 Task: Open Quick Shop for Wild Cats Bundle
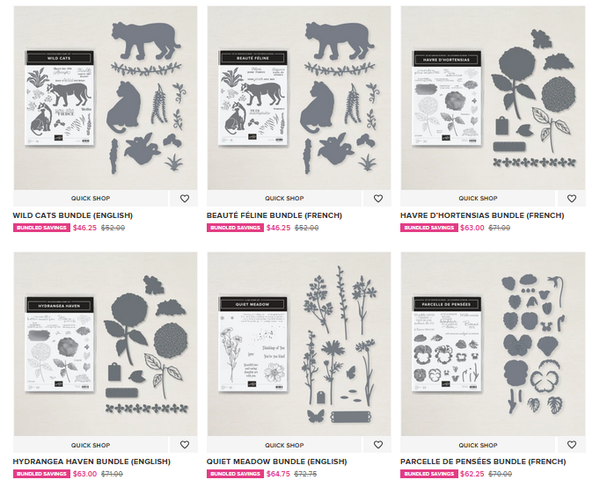click(90, 199)
